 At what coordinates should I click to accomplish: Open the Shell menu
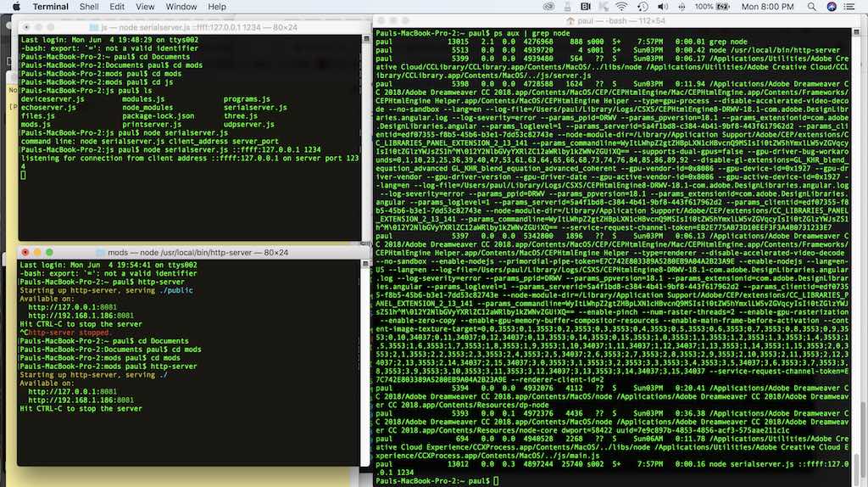(88, 7)
